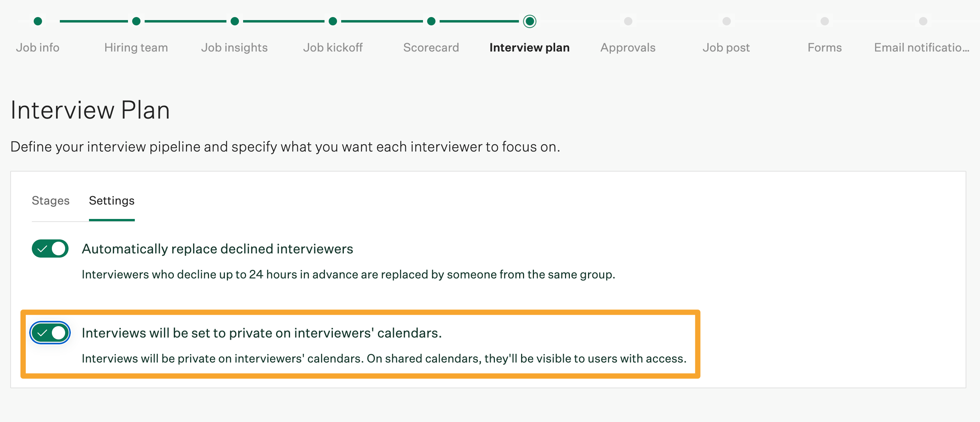This screenshot has width=980, height=422.
Task: Click the Job kickoff step label
Action: [333, 48]
